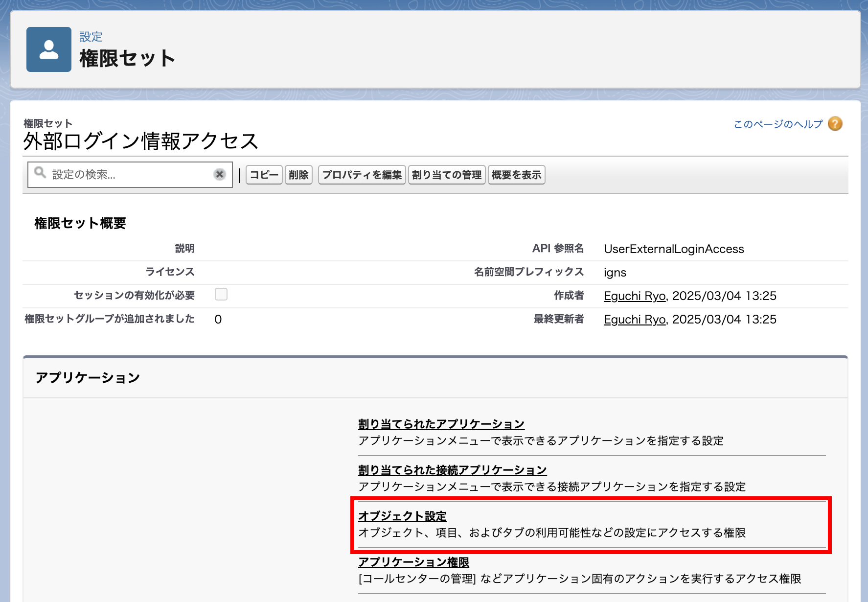This screenshot has width=868, height=602.
Task: Open 割り当ての管理
Action: pos(446,175)
